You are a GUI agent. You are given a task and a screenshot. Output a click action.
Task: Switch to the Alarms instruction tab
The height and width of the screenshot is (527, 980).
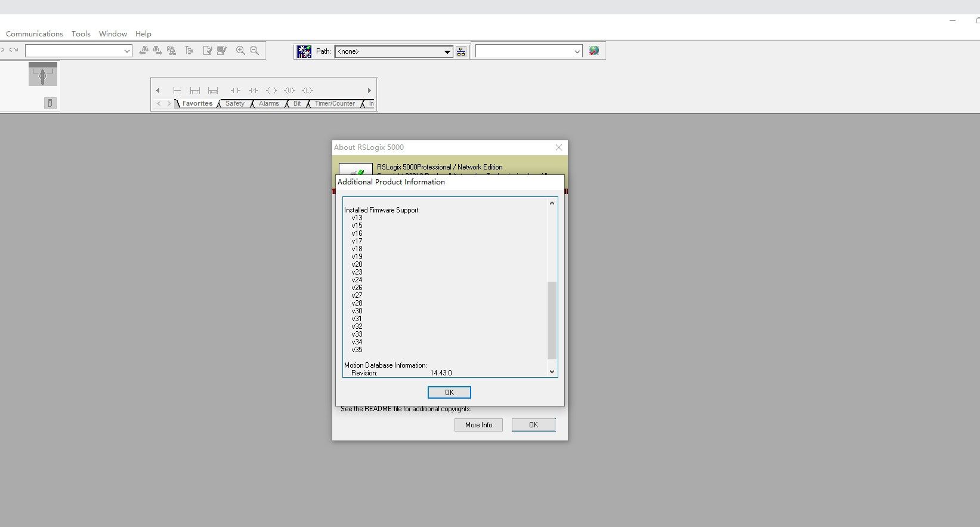pyautogui.click(x=269, y=104)
